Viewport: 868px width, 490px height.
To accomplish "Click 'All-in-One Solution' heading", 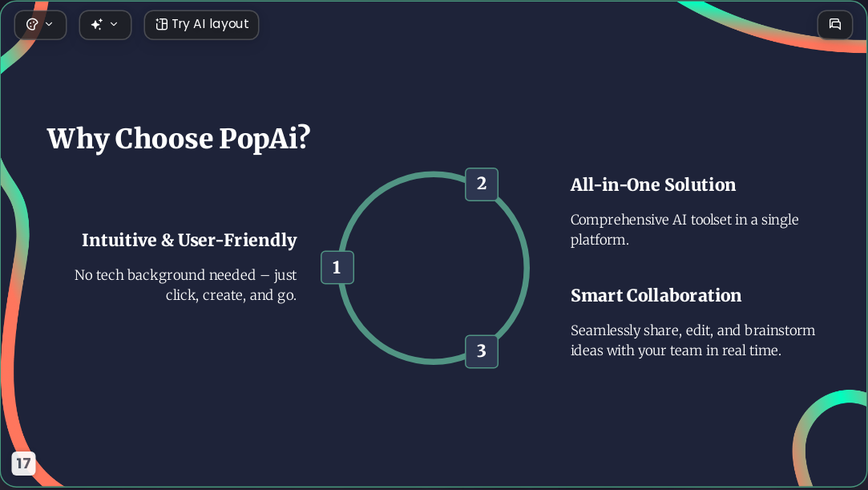I will [653, 185].
